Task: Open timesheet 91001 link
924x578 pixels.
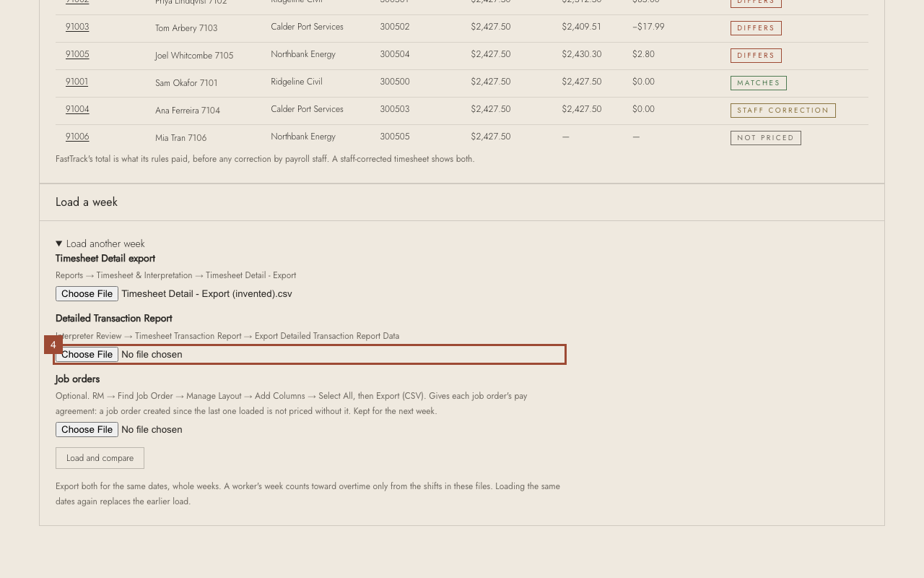Action: coord(77,82)
